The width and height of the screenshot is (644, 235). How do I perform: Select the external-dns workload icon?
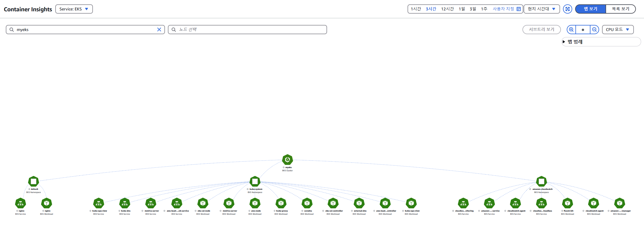tap(359, 203)
